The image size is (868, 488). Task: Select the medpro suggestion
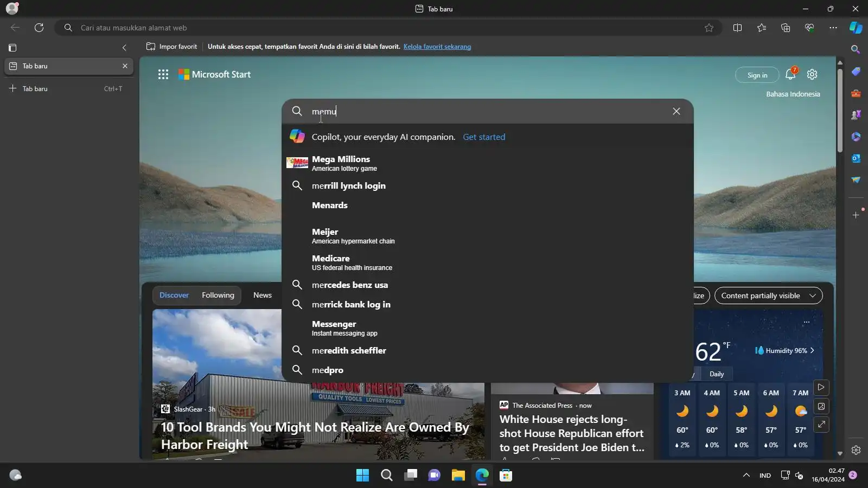(487, 370)
